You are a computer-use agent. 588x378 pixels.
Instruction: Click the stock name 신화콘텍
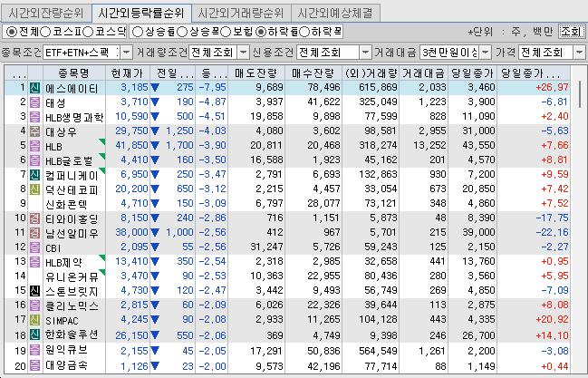click(66, 204)
